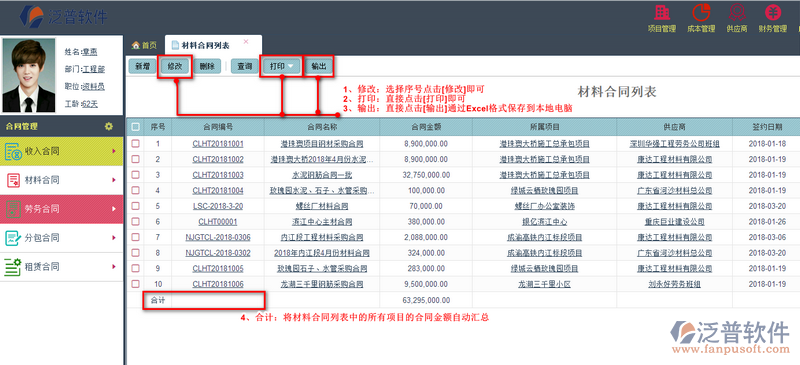Check row 5 checkbox for LSC-2018-3-20
This screenshot has height=365, width=800.
[x=135, y=206]
